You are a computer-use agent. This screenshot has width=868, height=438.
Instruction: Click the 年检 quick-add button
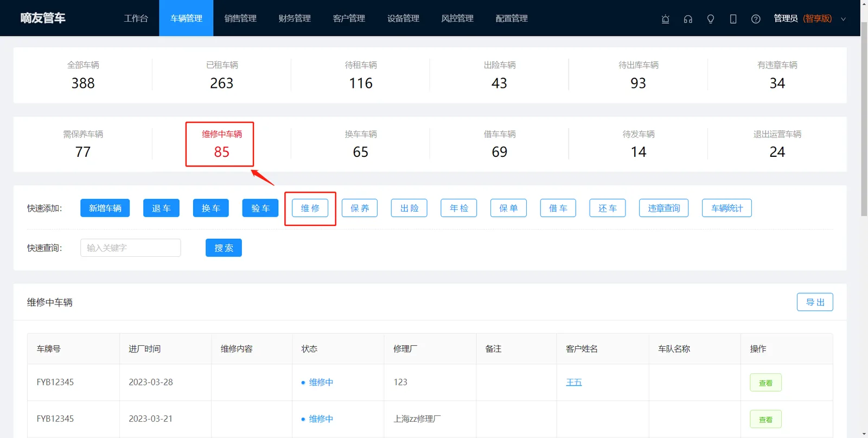pyautogui.click(x=459, y=208)
